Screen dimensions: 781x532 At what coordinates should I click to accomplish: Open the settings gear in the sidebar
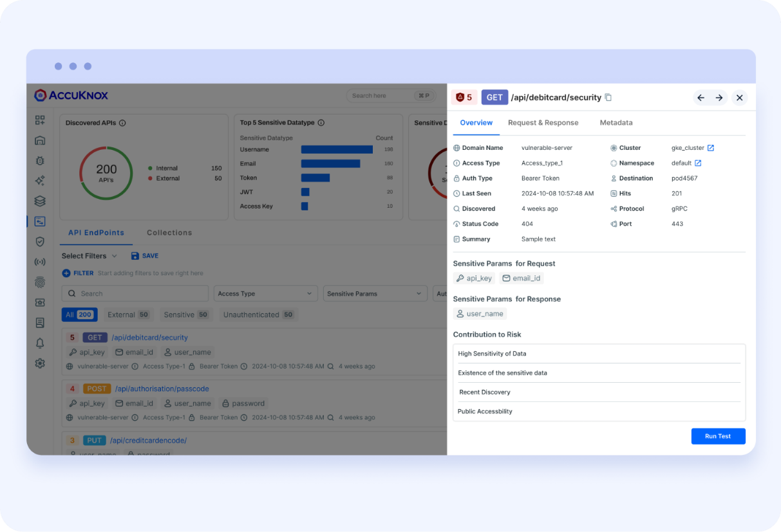click(x=39, y=363)
